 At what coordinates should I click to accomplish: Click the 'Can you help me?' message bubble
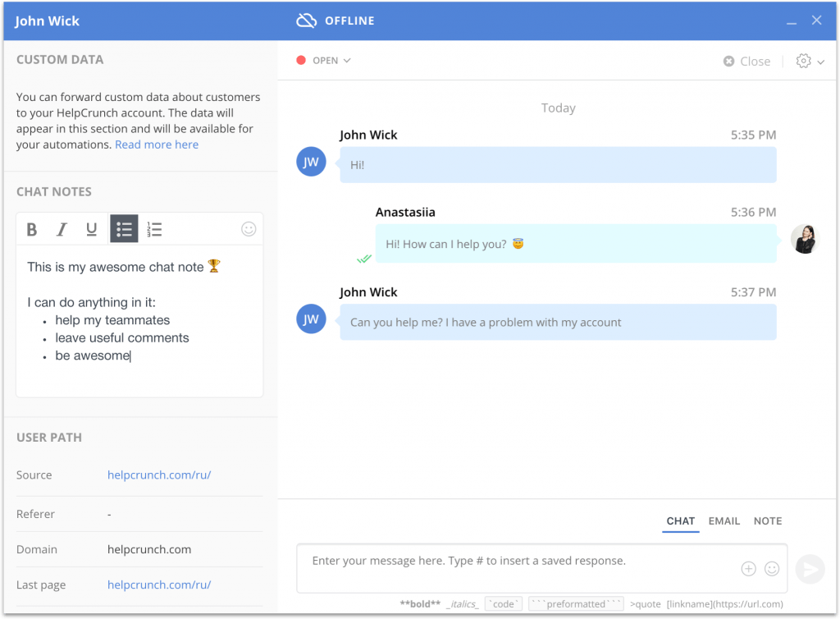click(558, 322)
